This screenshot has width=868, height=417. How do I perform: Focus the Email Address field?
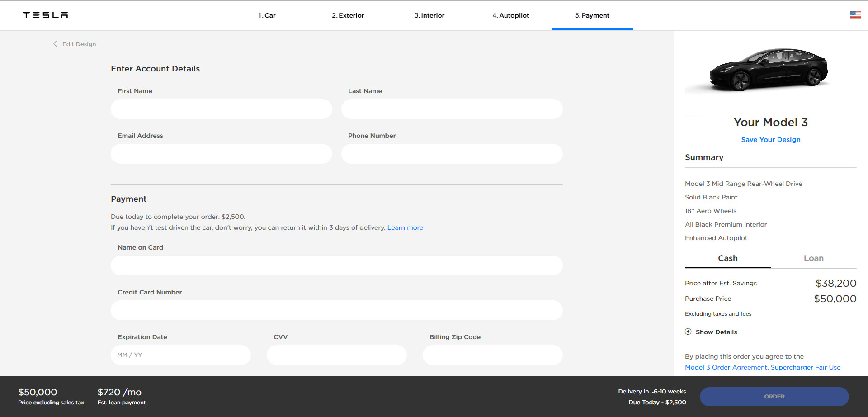coord(221,154)
